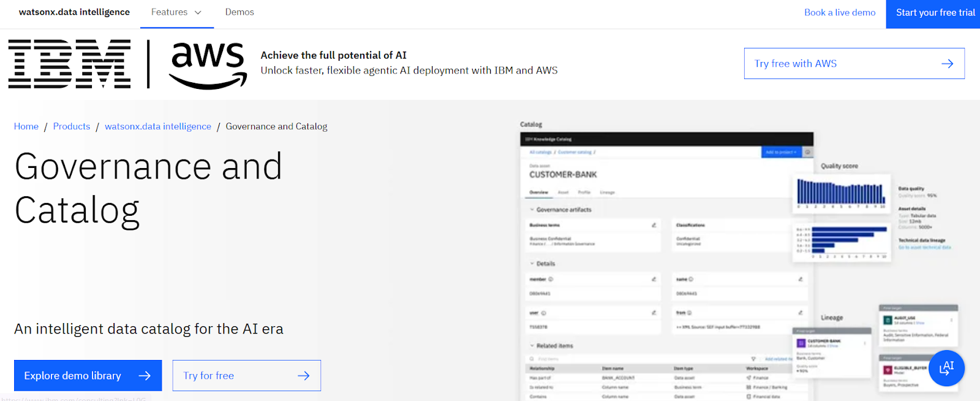Open the AI chat assistant button
Image resolution: width=980 pixels, height=401 pixels.
[x=946, y=368]
